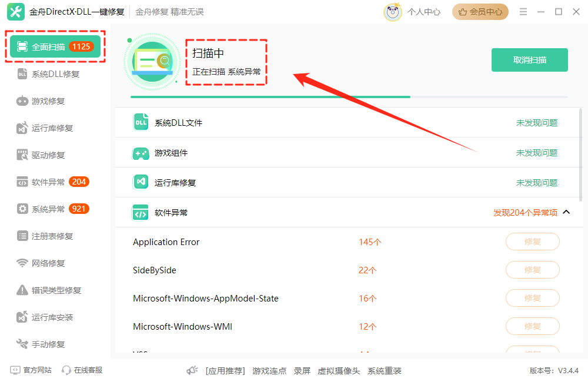Open 游戏修复 sidebar item

pyautogui.click(x=48, y=101)
